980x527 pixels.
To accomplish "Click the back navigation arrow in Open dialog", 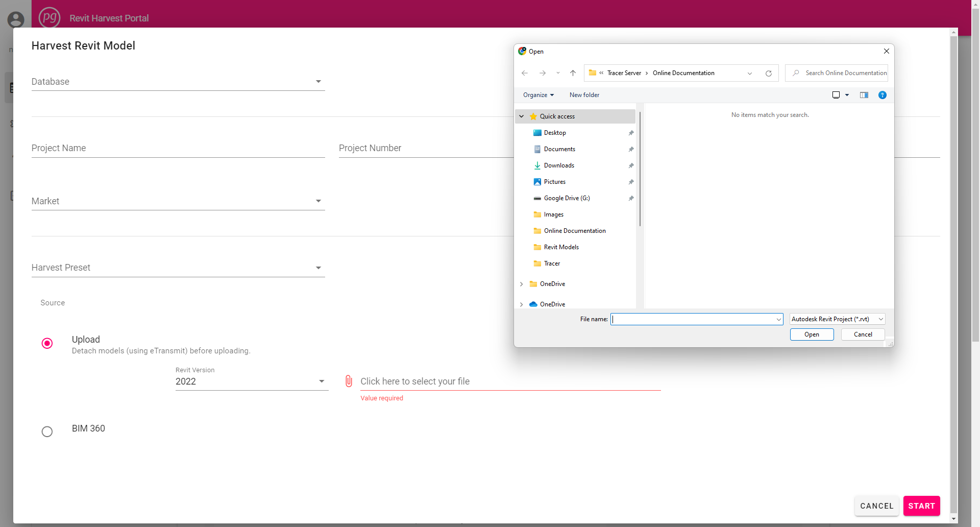I will coord(524,73).
